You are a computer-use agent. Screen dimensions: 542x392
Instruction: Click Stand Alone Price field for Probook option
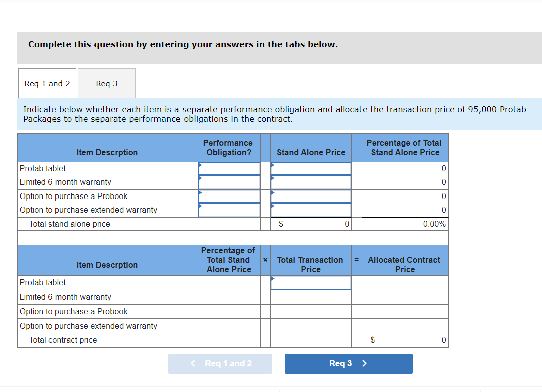pyautogui.click(x=311, y=195)
